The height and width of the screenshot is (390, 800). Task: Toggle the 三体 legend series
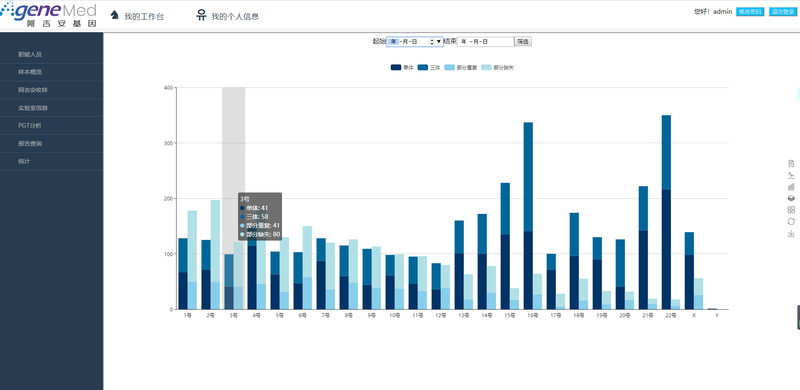pyautogui.click(x=429, y=67)
